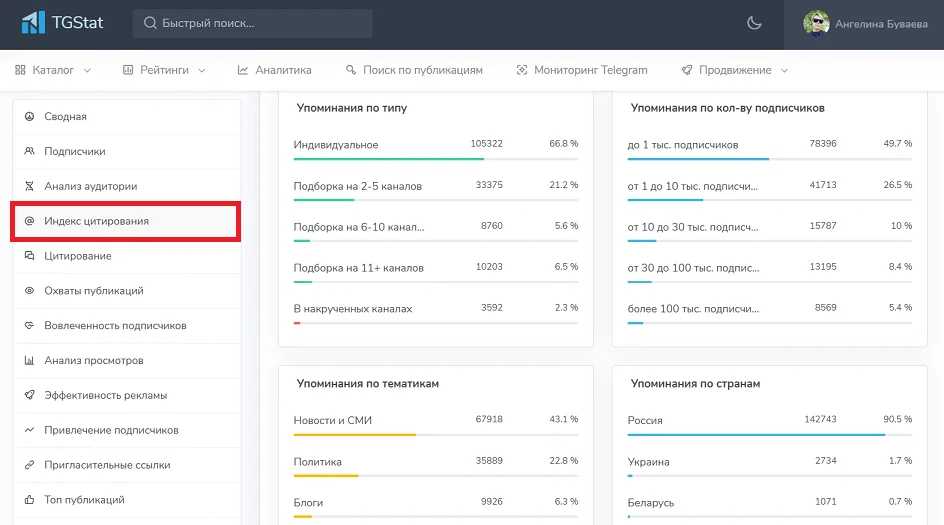Expand the Продвижение dropdown menu
The image size is (944, 525).
point(735,70)
